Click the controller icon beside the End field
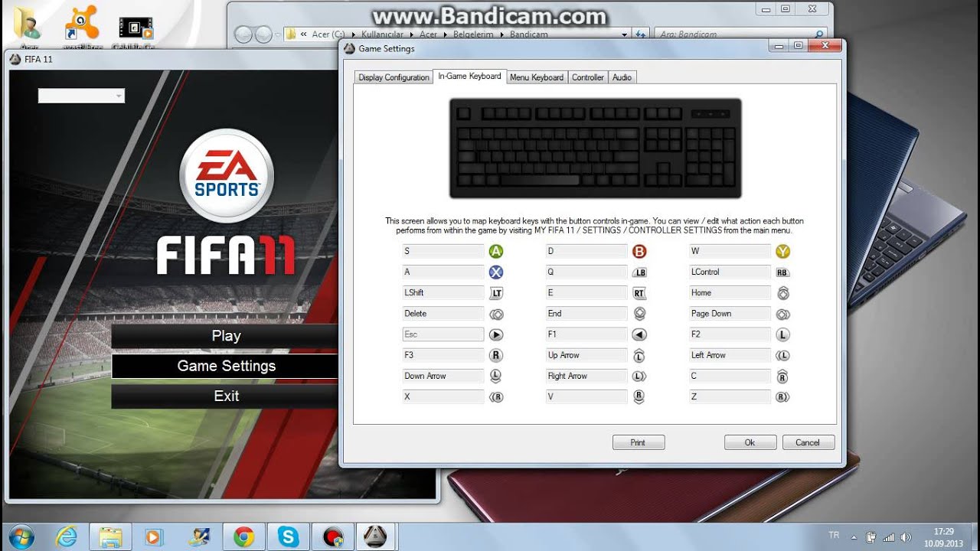The width and height of the screenshot is (980, 551). [x=639, y=314]
